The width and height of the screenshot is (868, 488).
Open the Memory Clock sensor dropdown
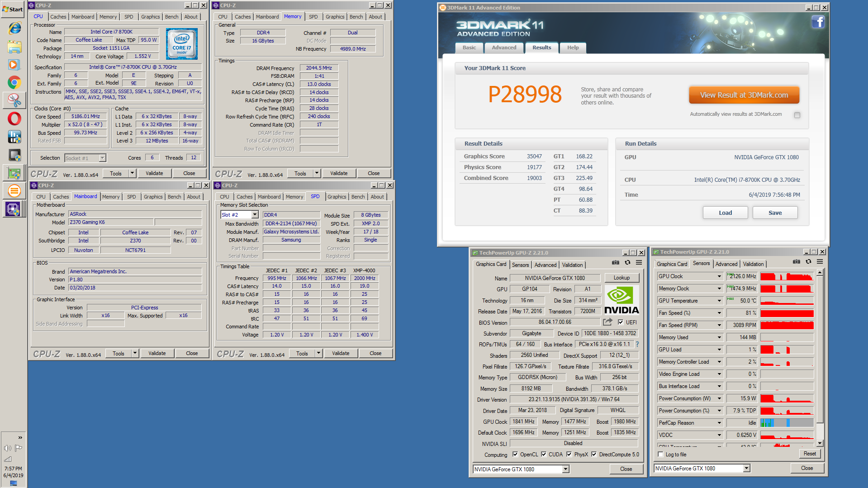[719, 289]
